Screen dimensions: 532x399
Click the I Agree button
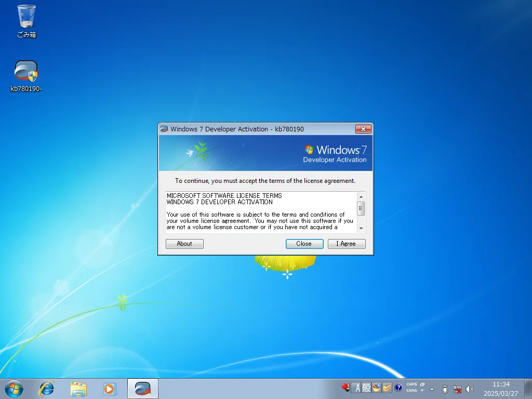[347, 244]
